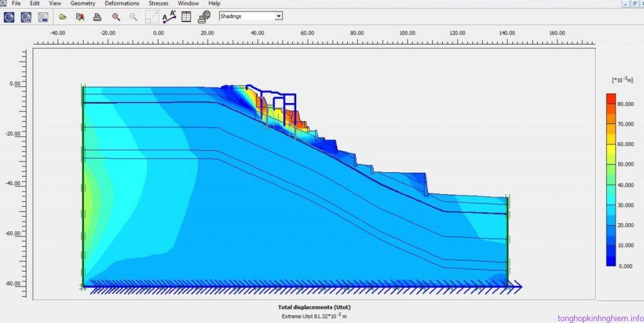Open the Help menu
The width and height of the screenshot is (644, 323).
tap(214, 4)
